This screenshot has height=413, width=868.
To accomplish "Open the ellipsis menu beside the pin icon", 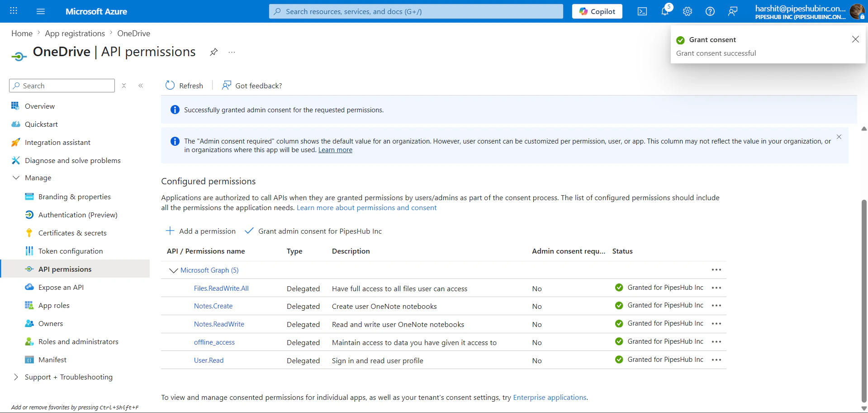I will pyautogui.click(x=232, y=53).
